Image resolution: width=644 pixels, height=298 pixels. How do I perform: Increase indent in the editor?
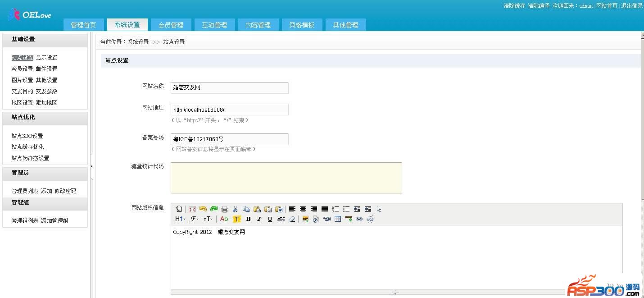[357, 209]
